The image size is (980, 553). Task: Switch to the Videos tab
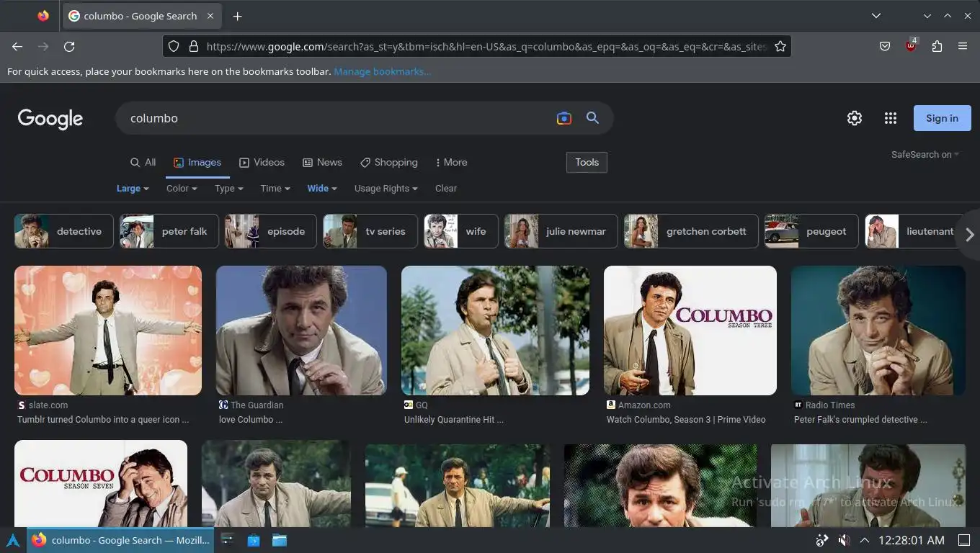click(262, 162)
